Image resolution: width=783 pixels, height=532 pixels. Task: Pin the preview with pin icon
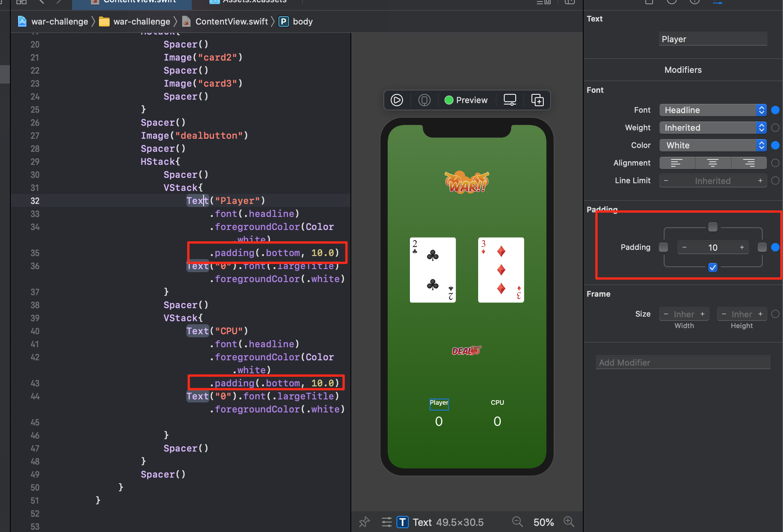(x=364, y=522)
